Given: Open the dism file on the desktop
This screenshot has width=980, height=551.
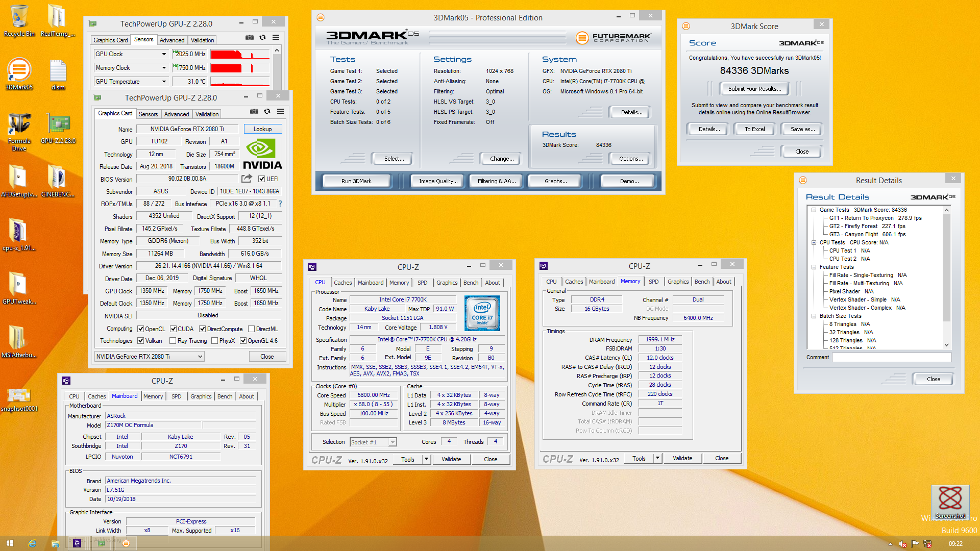Looking at the screenshot, I should point(58,74).
